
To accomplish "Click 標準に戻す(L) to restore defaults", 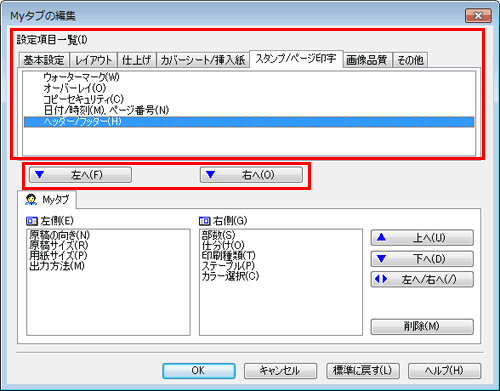I will pyautogui.click(x=363, y=371).
